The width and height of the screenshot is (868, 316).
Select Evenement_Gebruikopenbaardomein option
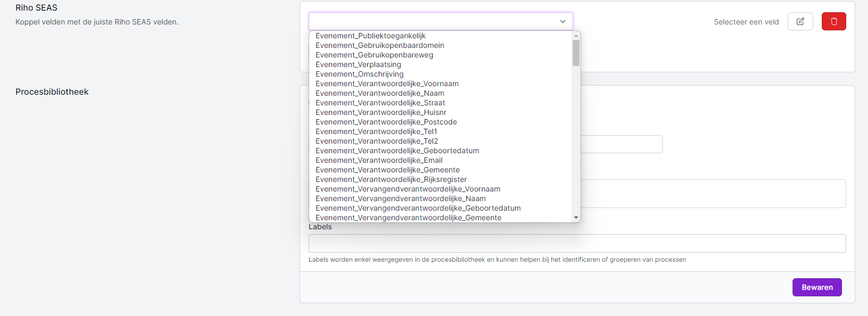pos(380,45)
